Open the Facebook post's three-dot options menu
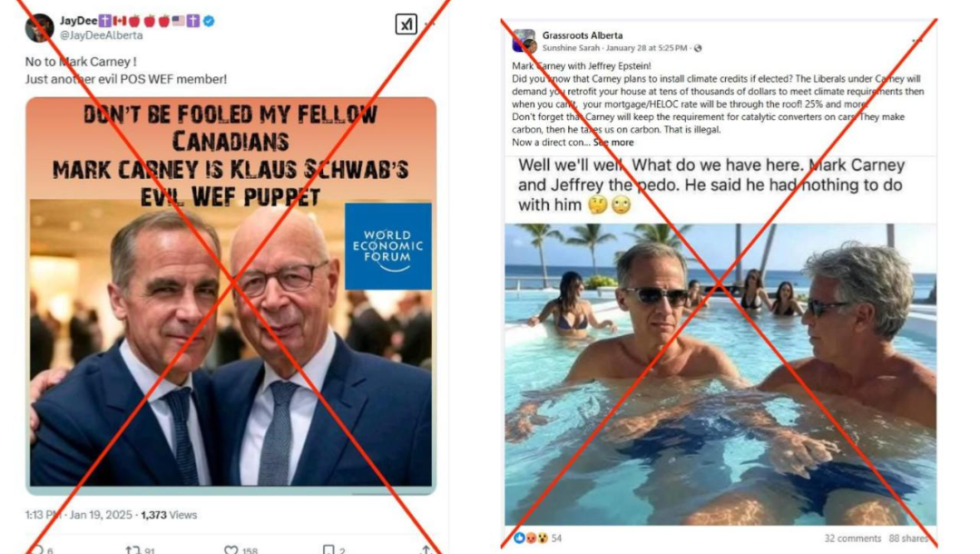980x554 pixels. pyautogui.click(x=916, y=41)
